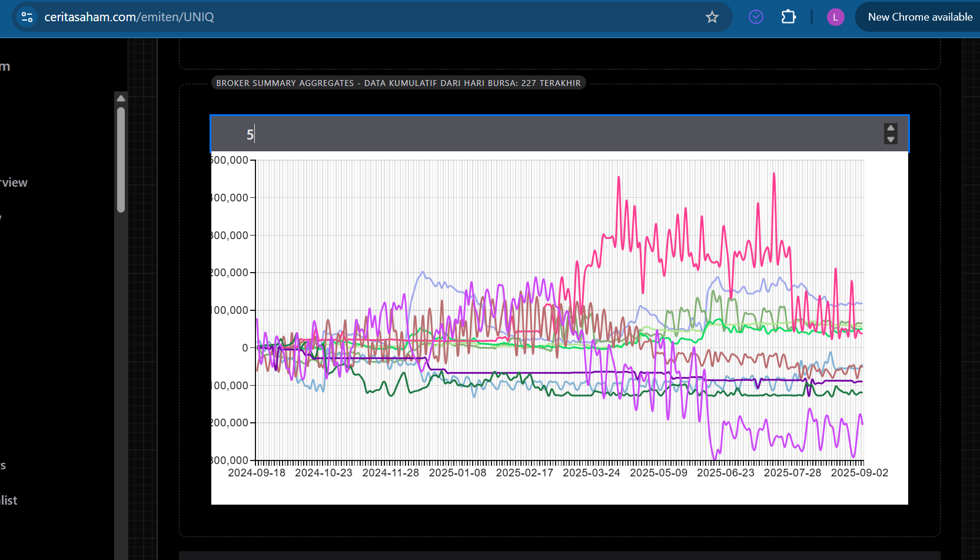Click the 2025-05-09 date axis label
The height and width of the screenshot is (560, 980).
659,473
